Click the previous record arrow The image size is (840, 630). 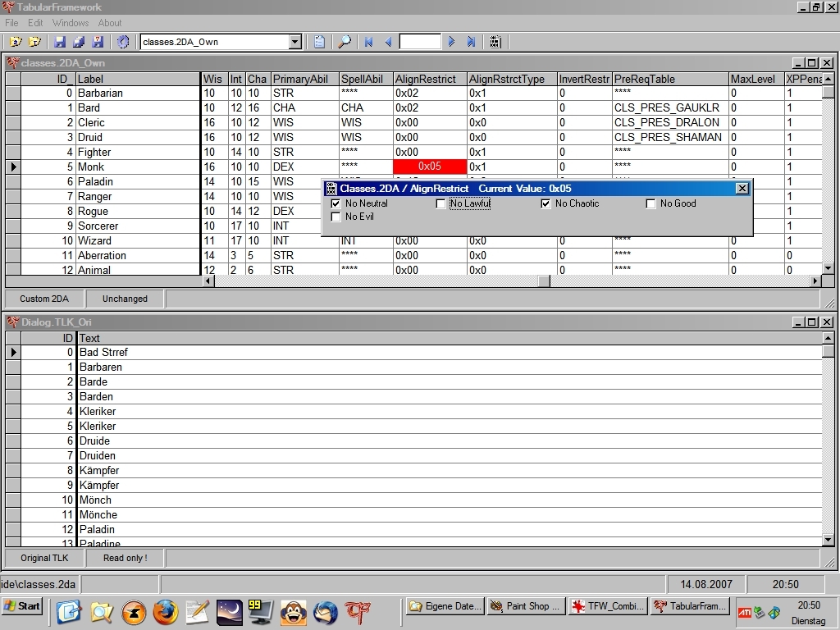[388, 42]
